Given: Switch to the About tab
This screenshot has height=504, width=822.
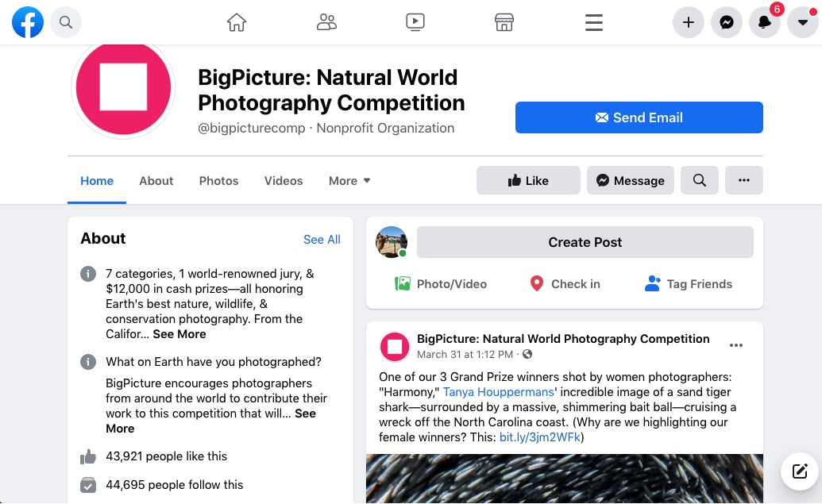Looking at the screenshot, I should tap(156, 181).
